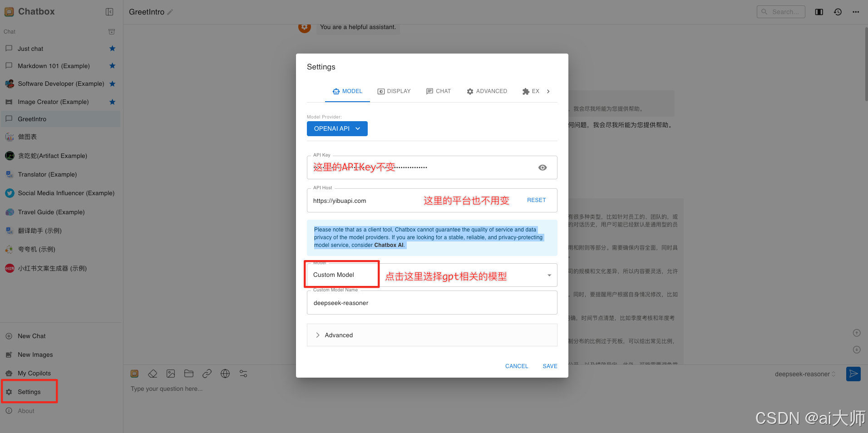Open the Custom Model dropdown
Viewport: 868px width, 433px height.
[x=432, y=275]
